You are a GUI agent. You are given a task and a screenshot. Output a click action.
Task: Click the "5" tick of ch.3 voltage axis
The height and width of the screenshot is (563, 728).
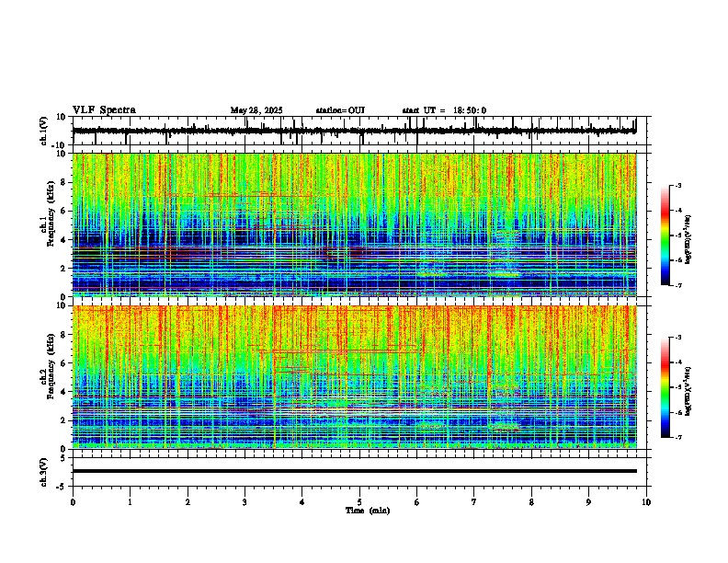coord(64,458)
